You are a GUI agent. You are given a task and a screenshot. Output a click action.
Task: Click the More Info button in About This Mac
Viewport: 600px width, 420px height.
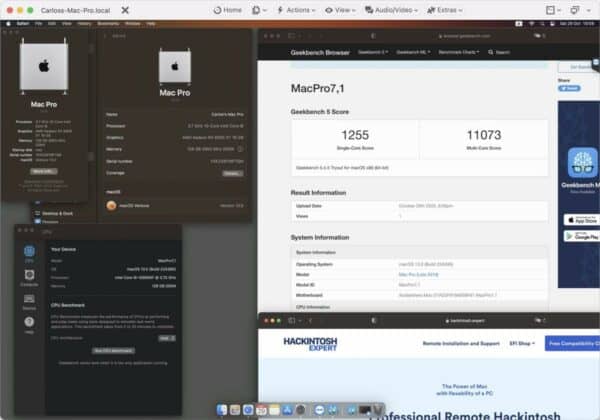coord(44,171)
